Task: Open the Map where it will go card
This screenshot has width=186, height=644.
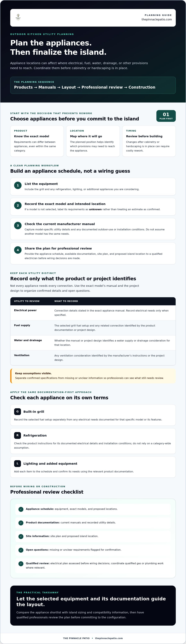Action: tap(93, 141)
